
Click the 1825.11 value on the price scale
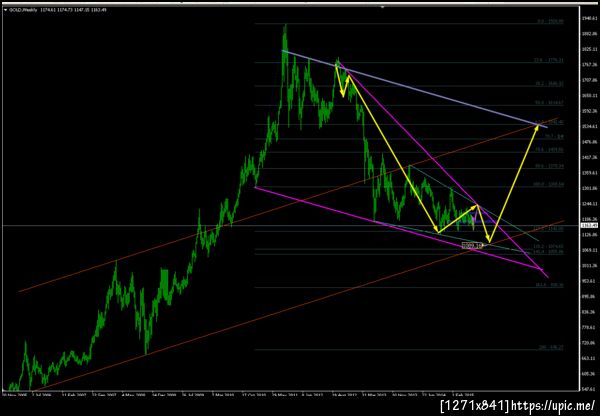(589, 49)
